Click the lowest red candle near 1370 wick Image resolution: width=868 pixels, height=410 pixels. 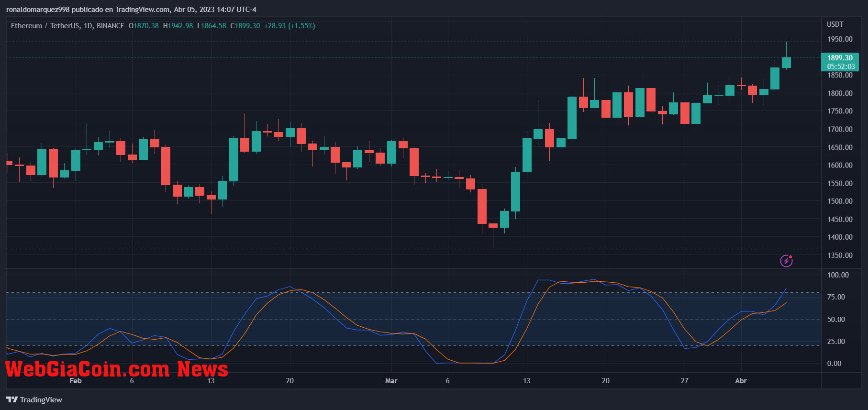[493, 225]
